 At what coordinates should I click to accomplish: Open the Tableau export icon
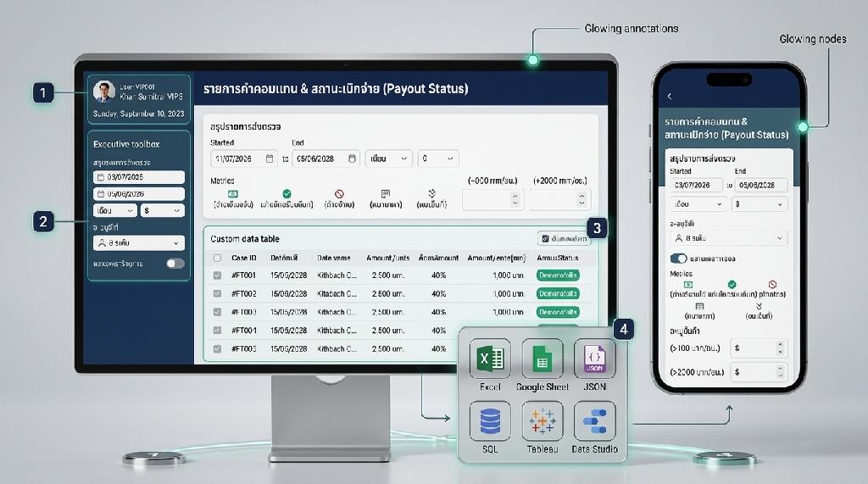pos(542,421)
